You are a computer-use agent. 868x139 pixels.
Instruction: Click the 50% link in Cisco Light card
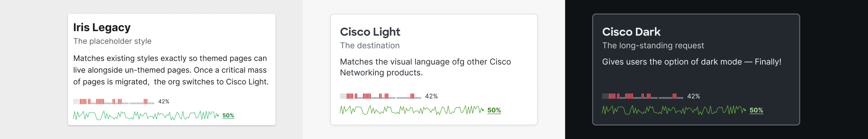pos(494,110)
